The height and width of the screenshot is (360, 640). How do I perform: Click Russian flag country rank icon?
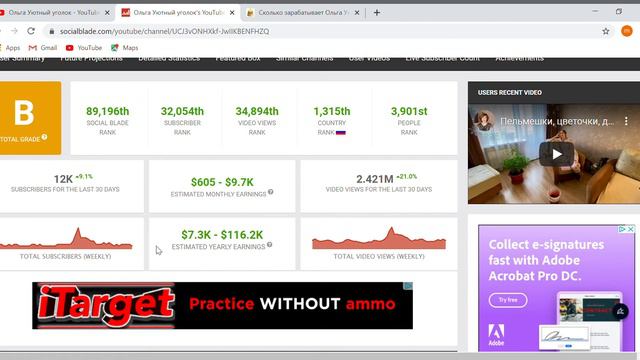click(x=340, y=133)
